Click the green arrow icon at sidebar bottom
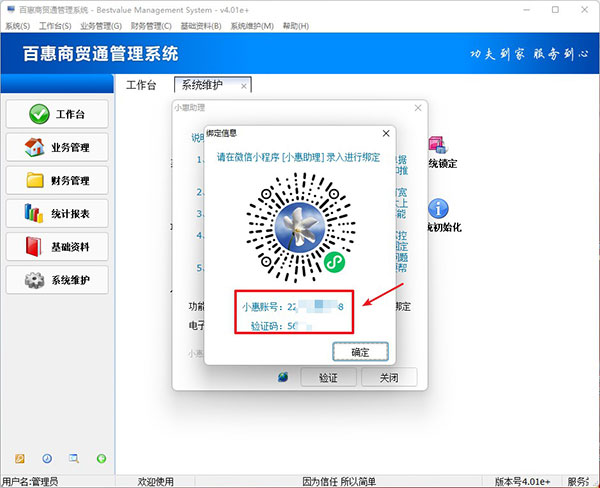600x488 pixels. tap(101, 459)
